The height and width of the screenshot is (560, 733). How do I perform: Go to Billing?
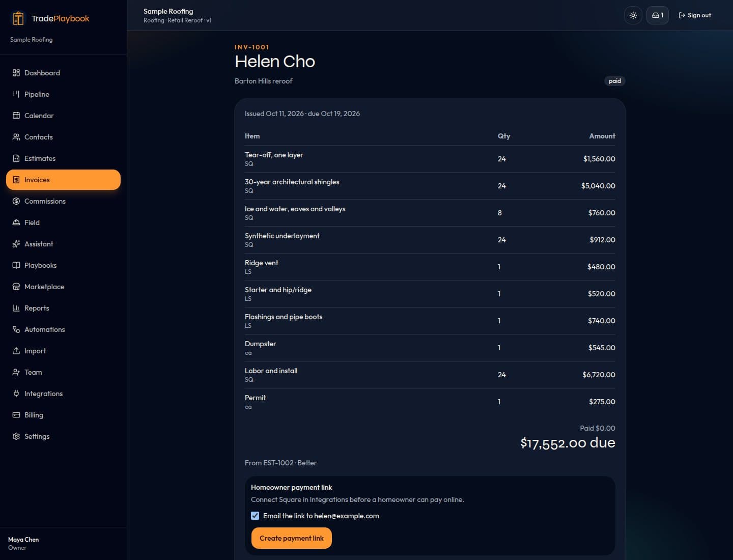pyautogui.click(x=63, y=415)
